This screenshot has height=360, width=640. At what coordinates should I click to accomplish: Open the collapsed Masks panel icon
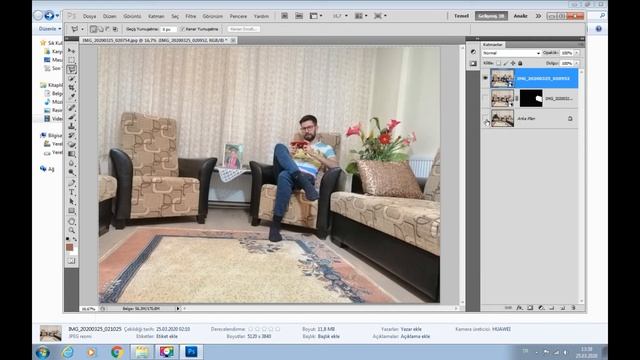click(473, 63)
